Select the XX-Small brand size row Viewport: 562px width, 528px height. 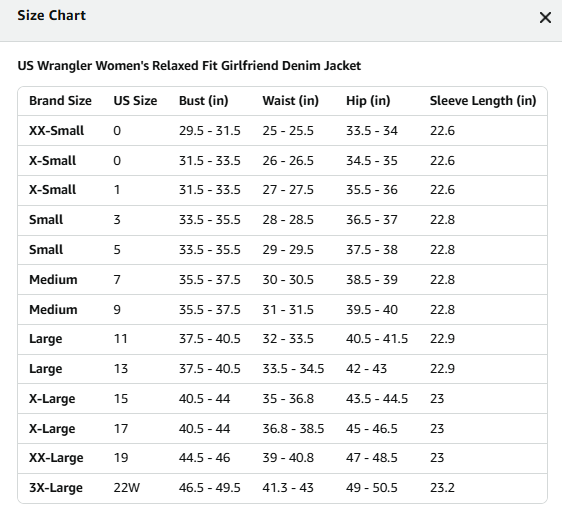pos(282,131)
